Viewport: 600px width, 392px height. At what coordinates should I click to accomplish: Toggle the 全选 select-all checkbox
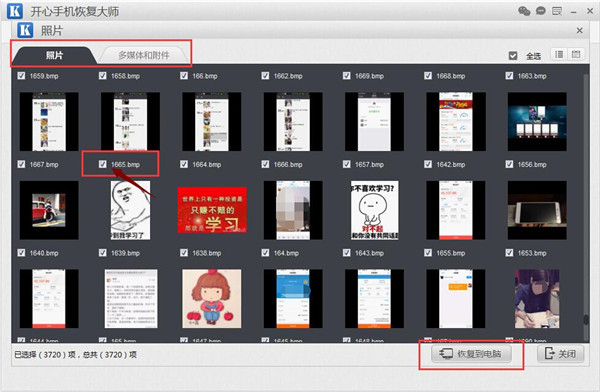pos(513,56)
